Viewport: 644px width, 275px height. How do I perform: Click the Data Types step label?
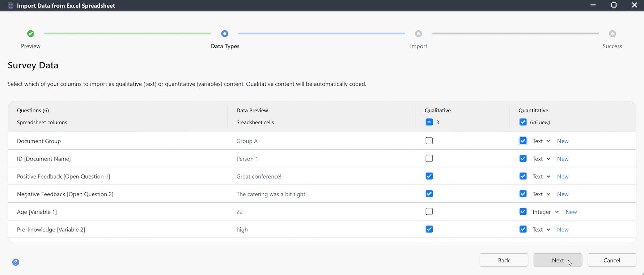click(225, 46)
